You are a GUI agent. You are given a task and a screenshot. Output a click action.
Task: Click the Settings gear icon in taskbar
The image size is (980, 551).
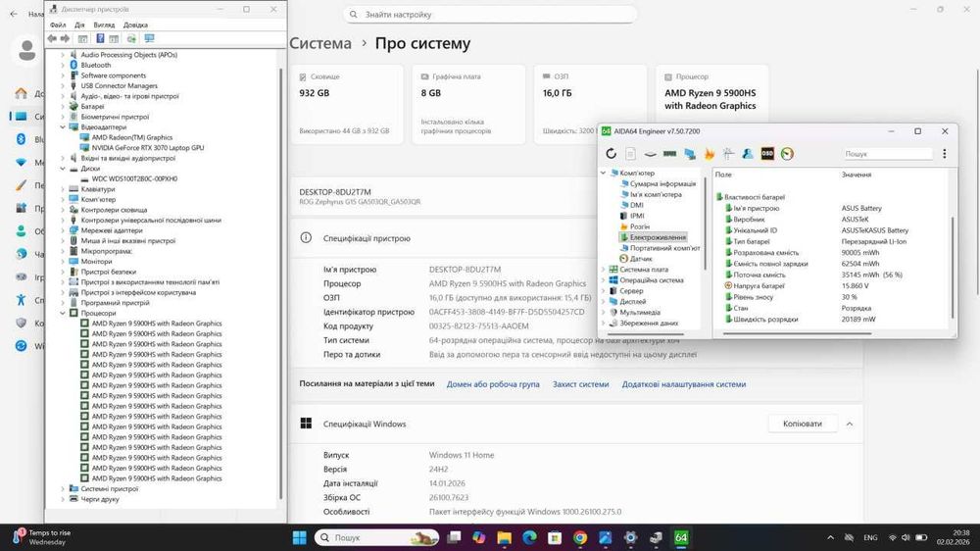(630, 537)
